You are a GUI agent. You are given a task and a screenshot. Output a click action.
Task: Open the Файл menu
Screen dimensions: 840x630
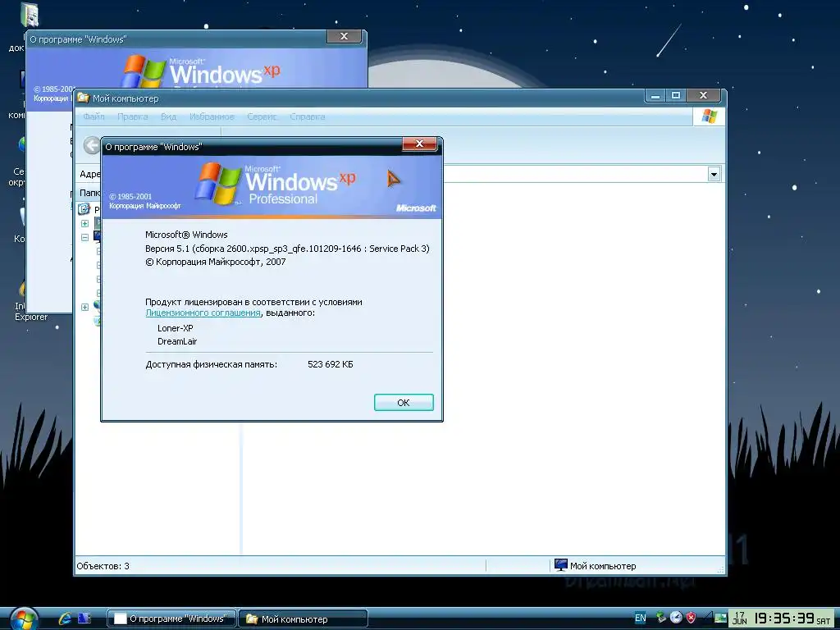tap(94, 116)
